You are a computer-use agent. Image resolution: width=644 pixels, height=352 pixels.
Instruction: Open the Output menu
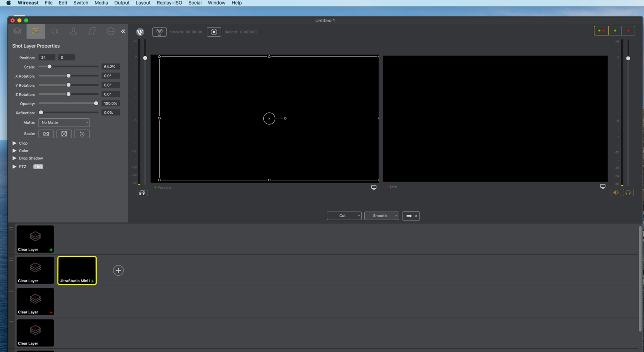pos(122,3)
